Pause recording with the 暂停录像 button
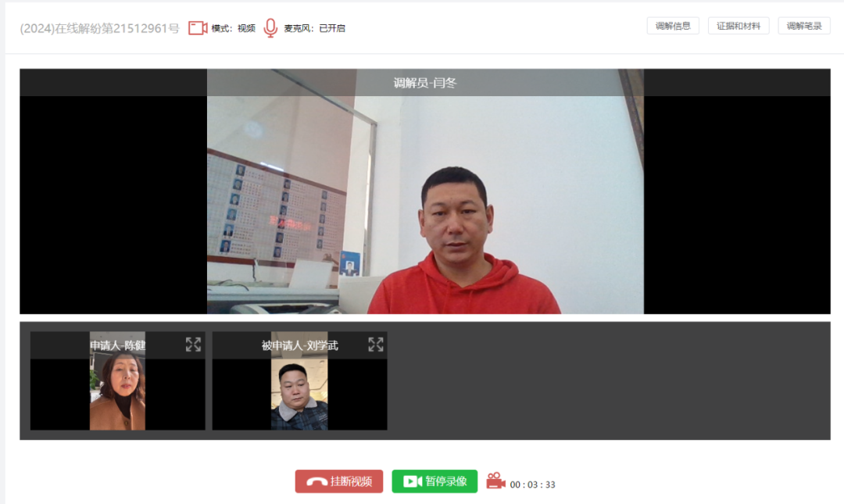The height and width of the screenshot is (504, 844). click(435, 481)
